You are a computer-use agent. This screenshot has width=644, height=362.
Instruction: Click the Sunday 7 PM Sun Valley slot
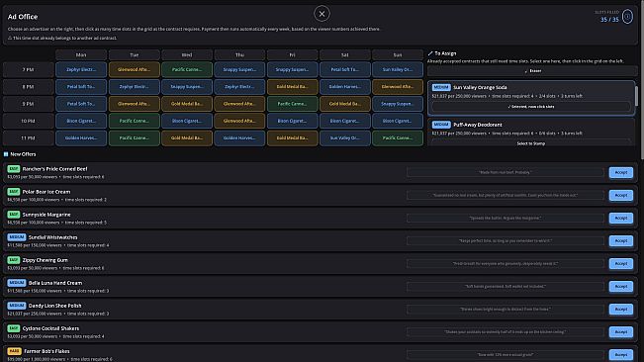[x=398, y=70]
